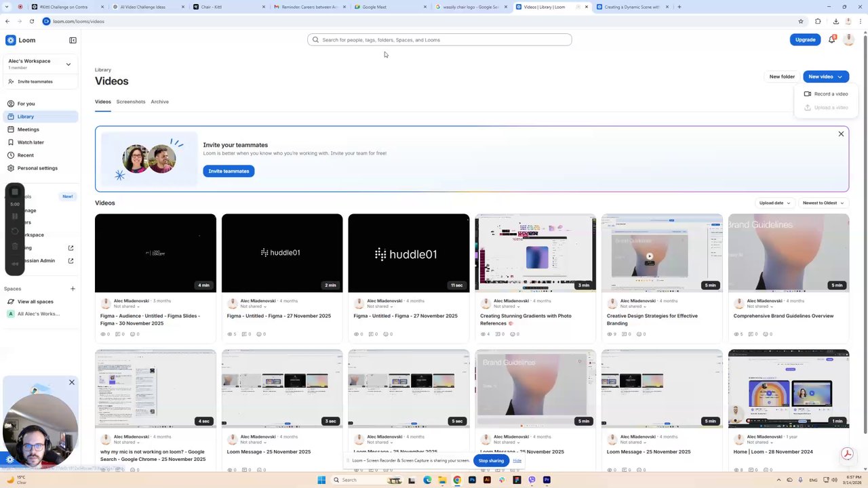Open the Windows Start menu
The image size is (868, 488).
pyautogui.click(x=321, y=480)
